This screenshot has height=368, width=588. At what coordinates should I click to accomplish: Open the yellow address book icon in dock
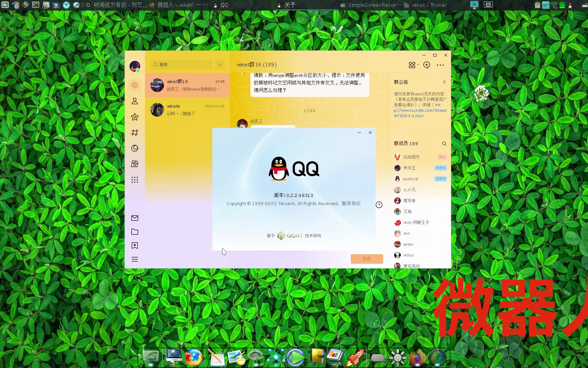[316, 357]
